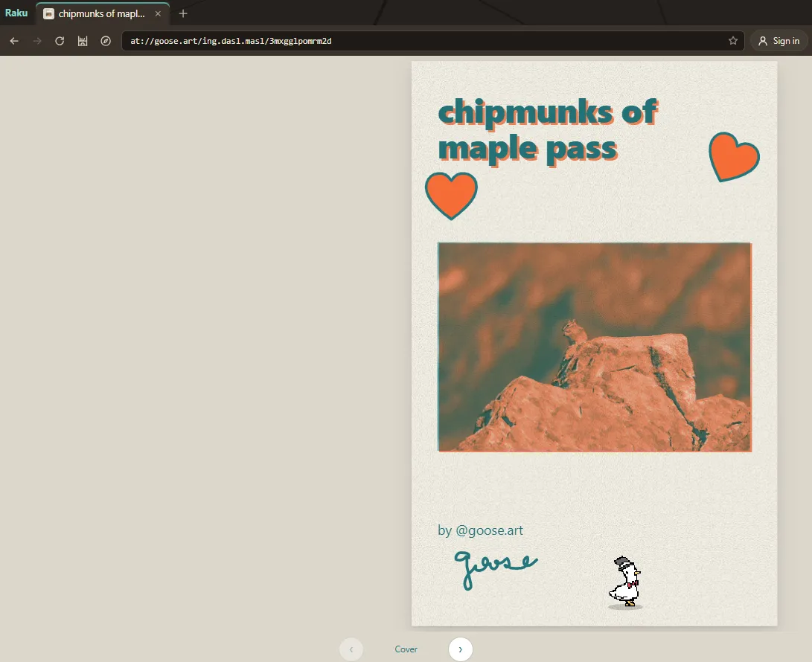Click the 'Cover' page label

point(406,649)
